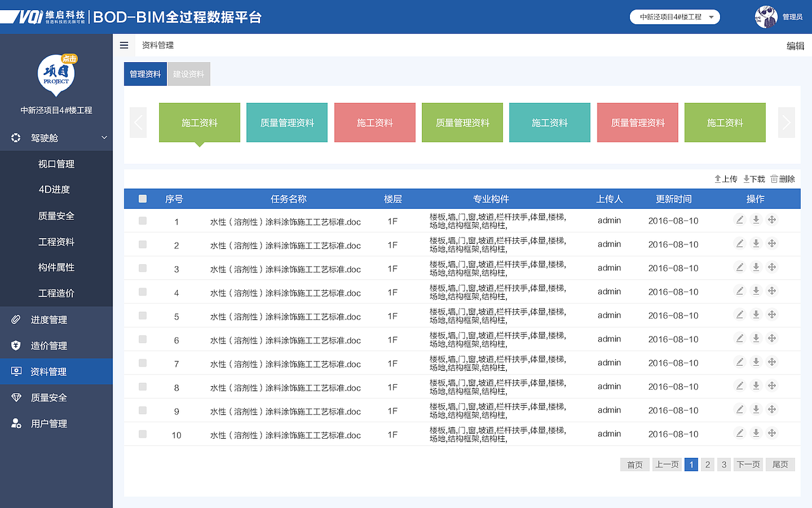Select the checkbox on row 10
This screenshot has width=812, height=508.
click(142, 434)
